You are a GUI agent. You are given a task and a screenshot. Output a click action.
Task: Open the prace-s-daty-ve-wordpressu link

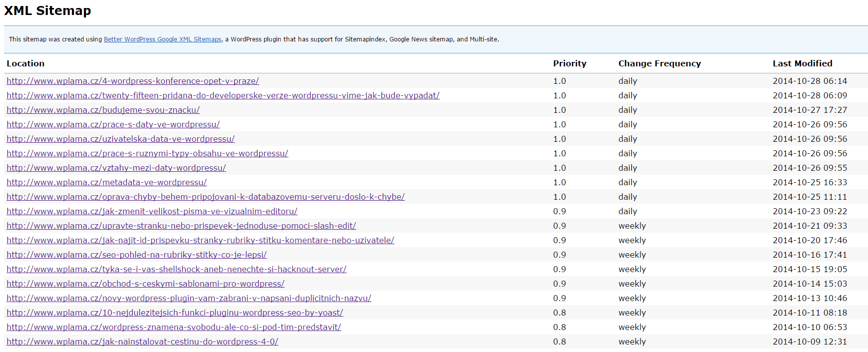pyautogui.click(x=113, y=124)
